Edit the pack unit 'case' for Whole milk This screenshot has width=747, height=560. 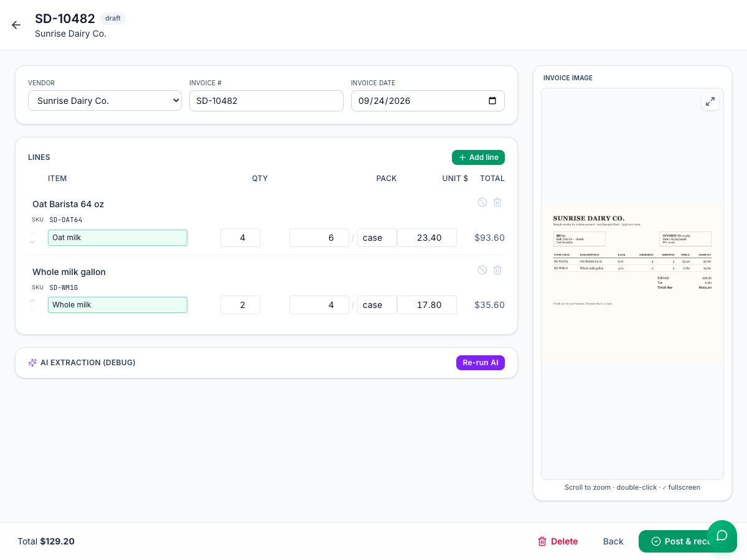377,305
